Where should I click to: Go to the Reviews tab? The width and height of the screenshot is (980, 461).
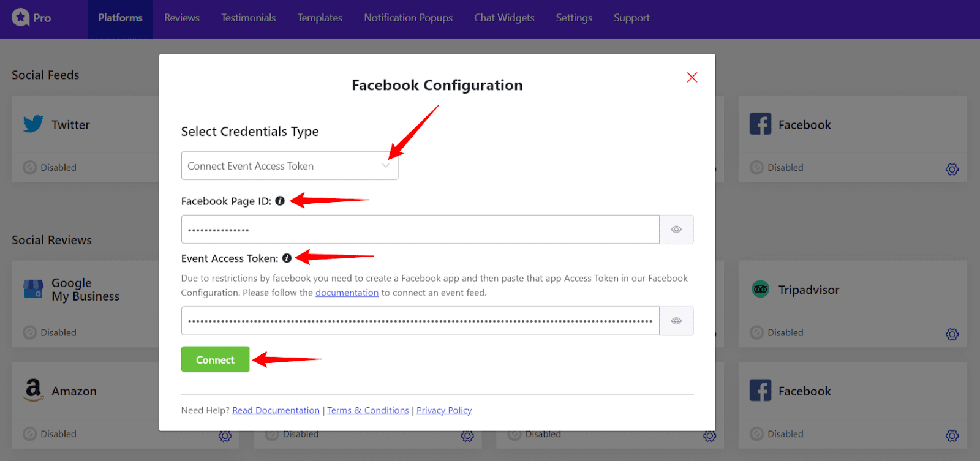pyautogui.click(x=182, y=18)
